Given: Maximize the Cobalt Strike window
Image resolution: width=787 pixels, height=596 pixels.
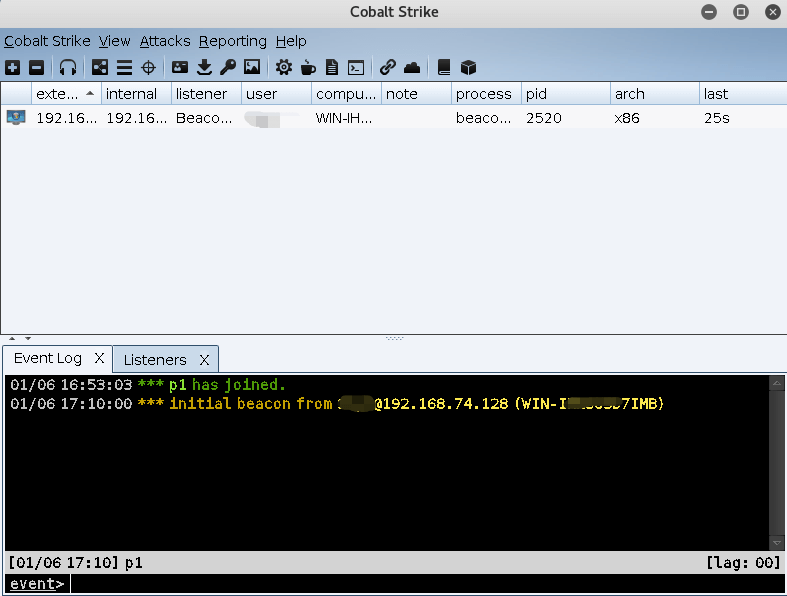Looking at the screenshot, I should pos(741,12).
